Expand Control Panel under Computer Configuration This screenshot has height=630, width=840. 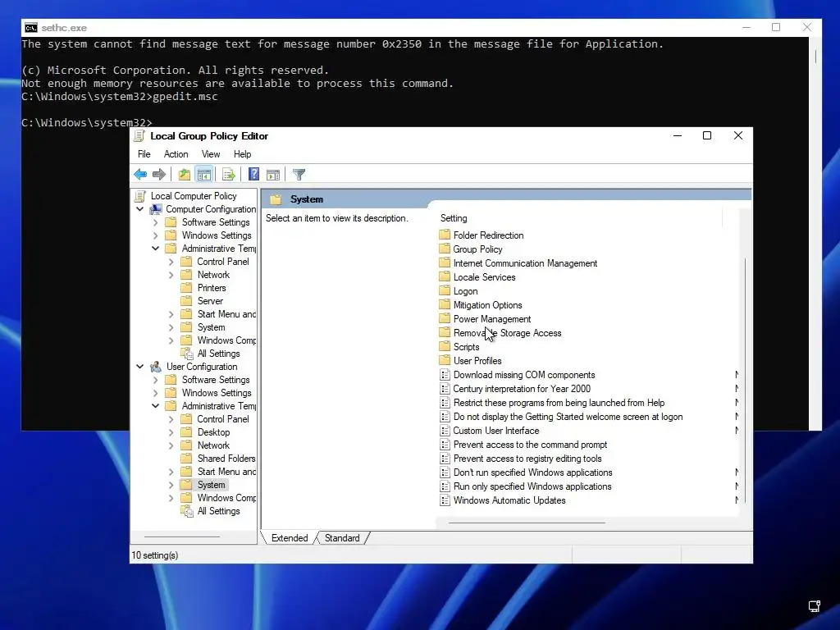(x=171, y=262)
